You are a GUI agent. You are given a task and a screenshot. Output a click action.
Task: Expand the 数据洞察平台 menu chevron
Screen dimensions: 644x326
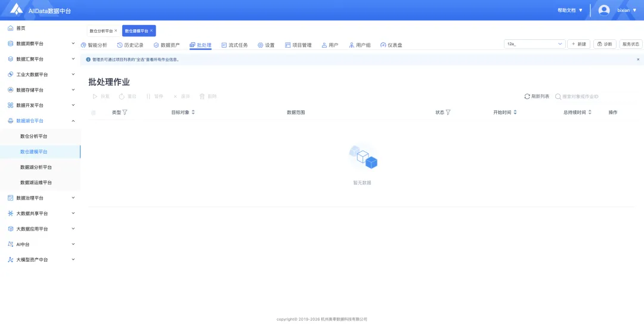73,43
